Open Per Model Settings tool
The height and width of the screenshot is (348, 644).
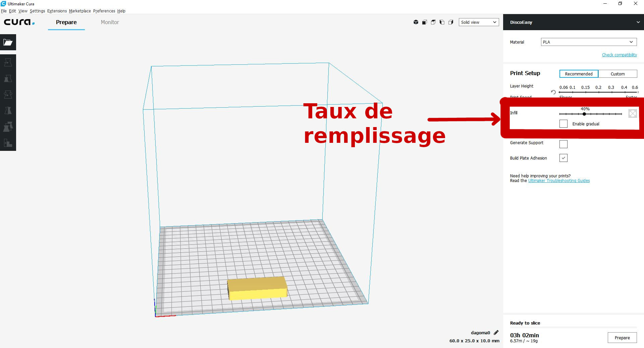[8, 126]
